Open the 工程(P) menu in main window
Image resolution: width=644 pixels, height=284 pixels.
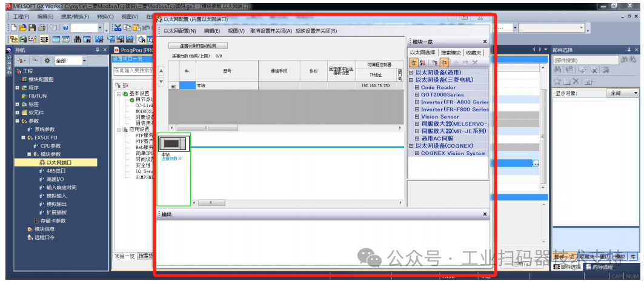[x=21, y=16]
